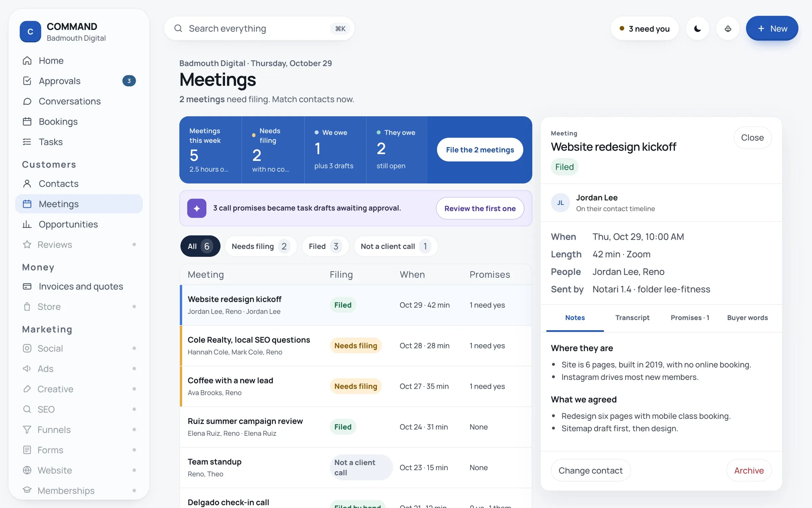Open Forms in the sidebar
The image size is (812, 508).
pyautogui.click(x=79, y=450)
